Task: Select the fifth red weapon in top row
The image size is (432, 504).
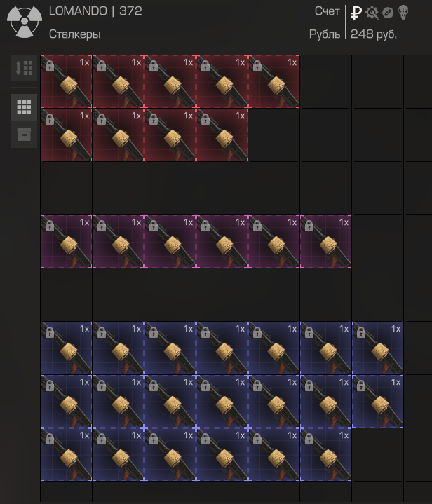Action: pos(274,81)
